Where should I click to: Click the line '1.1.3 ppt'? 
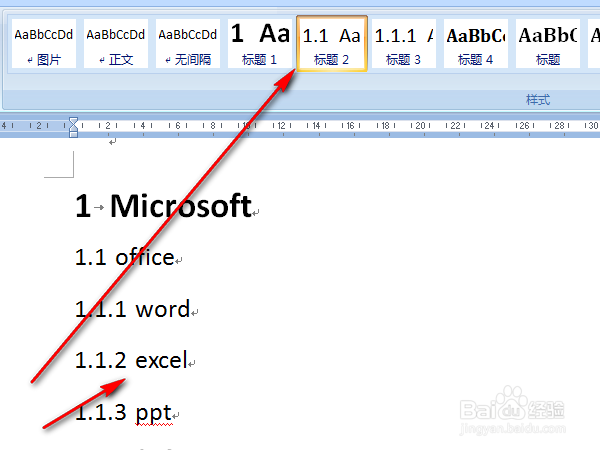123,412
